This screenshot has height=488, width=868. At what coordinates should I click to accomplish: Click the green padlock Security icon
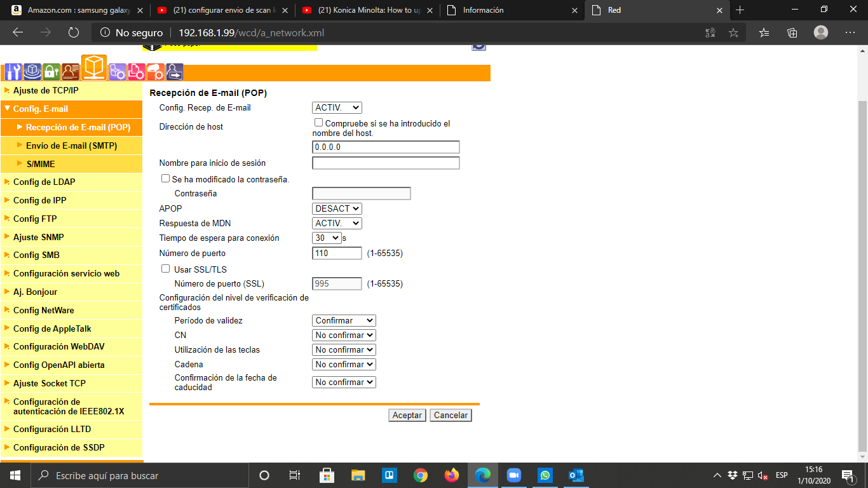tap(51, 71)
